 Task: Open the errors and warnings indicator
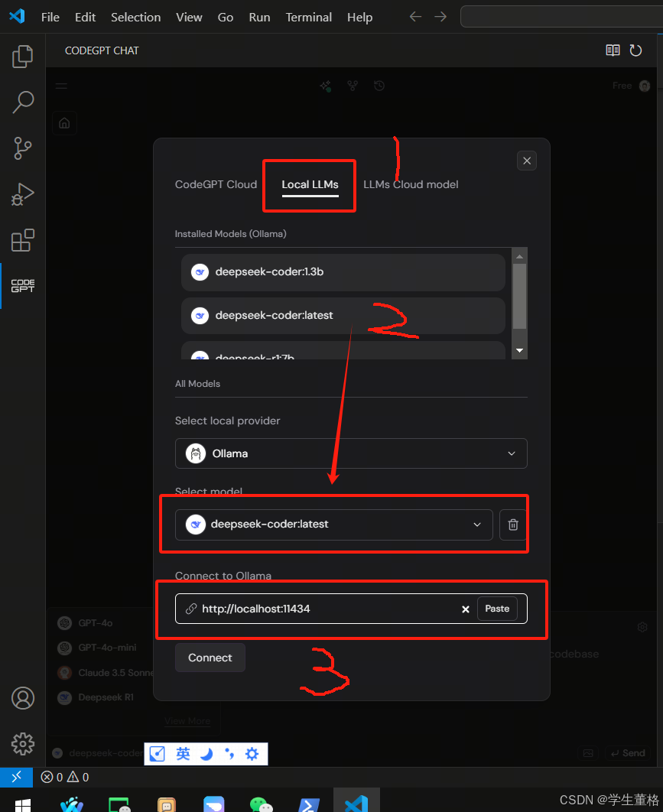(x=65, y=777)
